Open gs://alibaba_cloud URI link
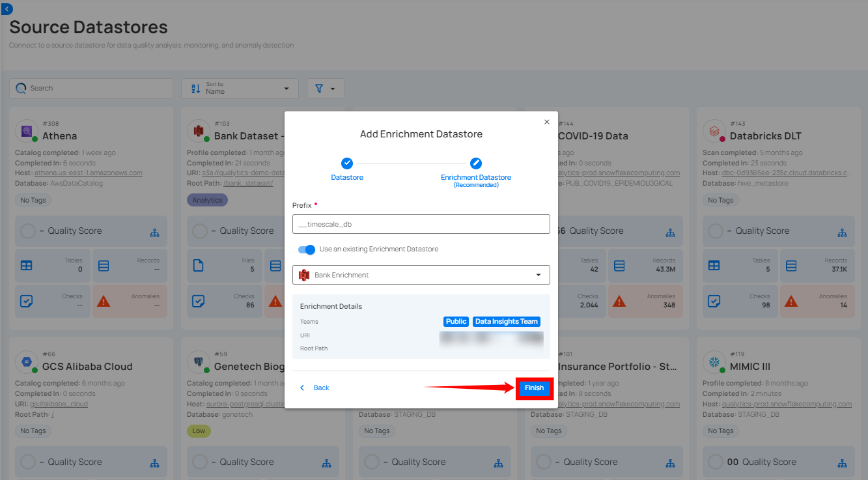 click(59, 404)
